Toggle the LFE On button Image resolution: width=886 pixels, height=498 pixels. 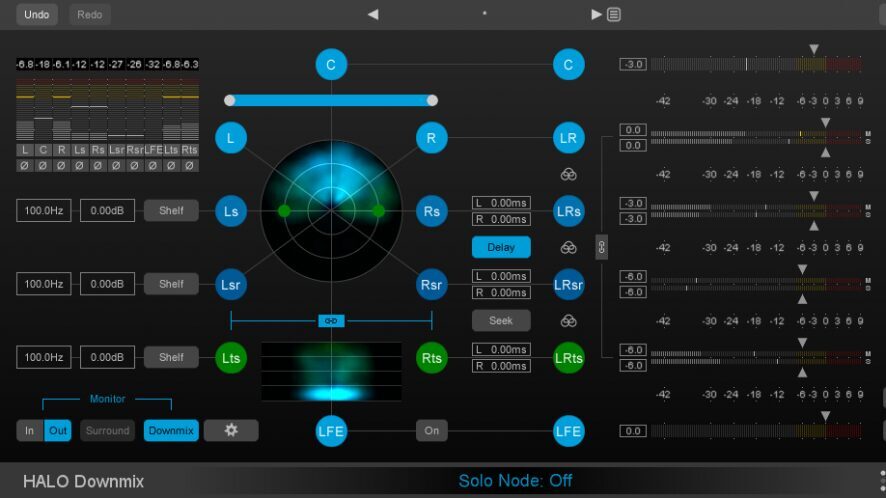click(431, 430)
